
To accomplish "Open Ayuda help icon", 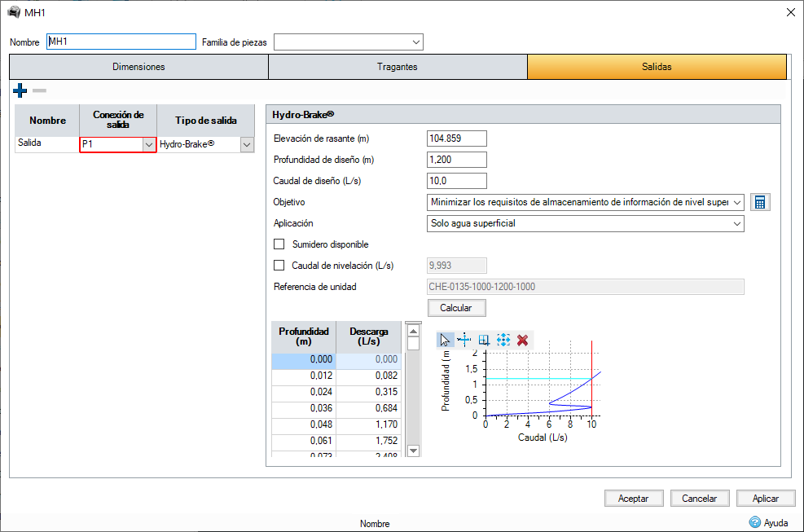I will tap(755, 522).
